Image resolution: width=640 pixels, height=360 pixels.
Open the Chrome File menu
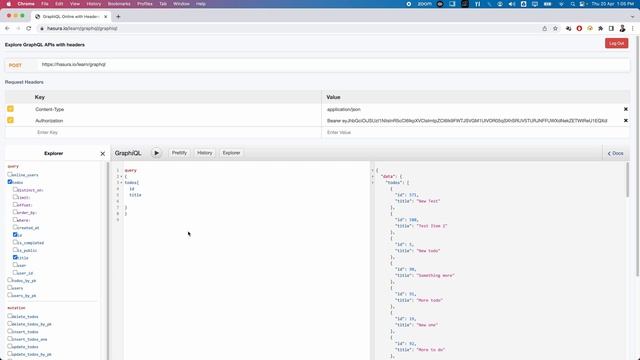click(44, 4)
